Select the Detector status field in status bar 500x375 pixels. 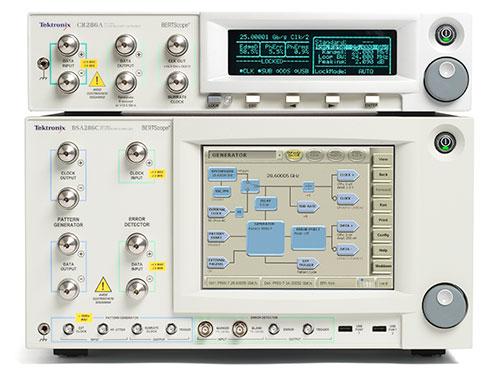coord(288,283)
